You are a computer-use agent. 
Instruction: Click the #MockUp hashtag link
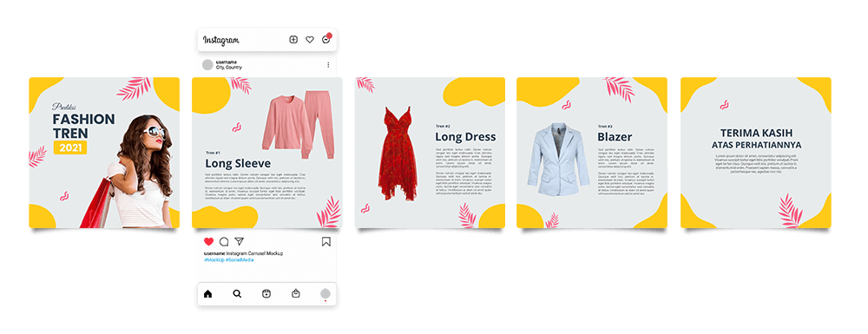coord(214,259)
